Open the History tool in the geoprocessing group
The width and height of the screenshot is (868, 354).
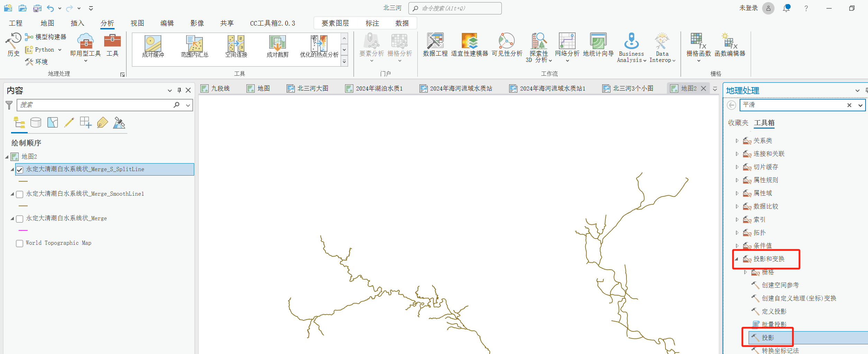tap(13, 44)
